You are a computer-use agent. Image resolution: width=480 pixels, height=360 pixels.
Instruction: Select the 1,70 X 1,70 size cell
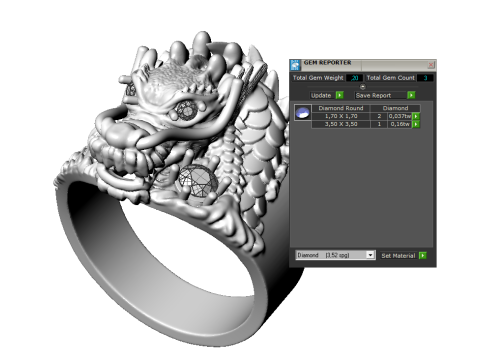[x=341, y=116]
